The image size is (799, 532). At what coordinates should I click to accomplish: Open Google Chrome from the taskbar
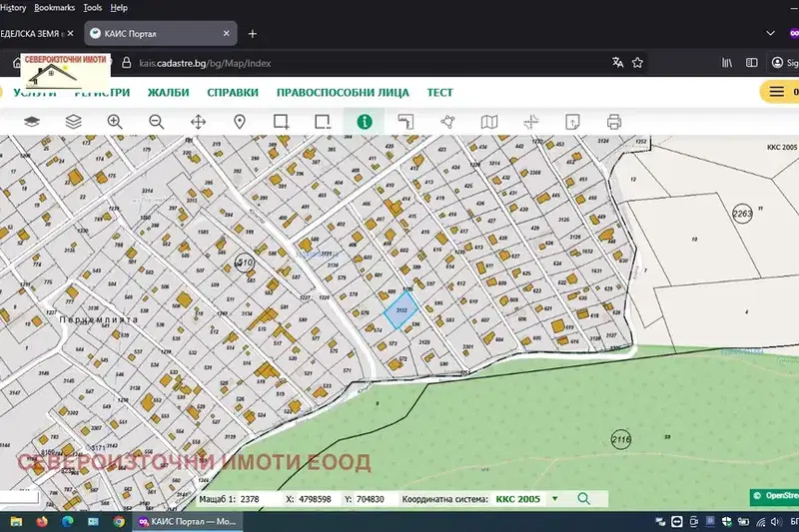pyautogui.click(x=119, y=521)
